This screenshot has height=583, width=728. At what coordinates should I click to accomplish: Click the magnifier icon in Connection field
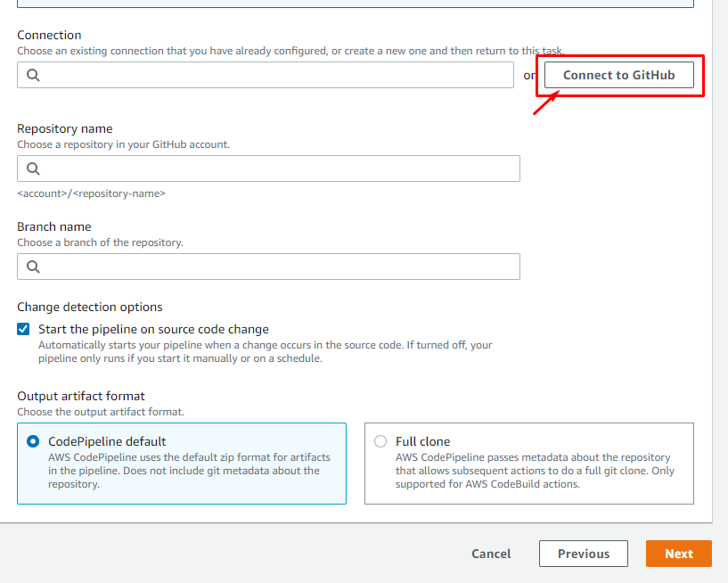33,75
